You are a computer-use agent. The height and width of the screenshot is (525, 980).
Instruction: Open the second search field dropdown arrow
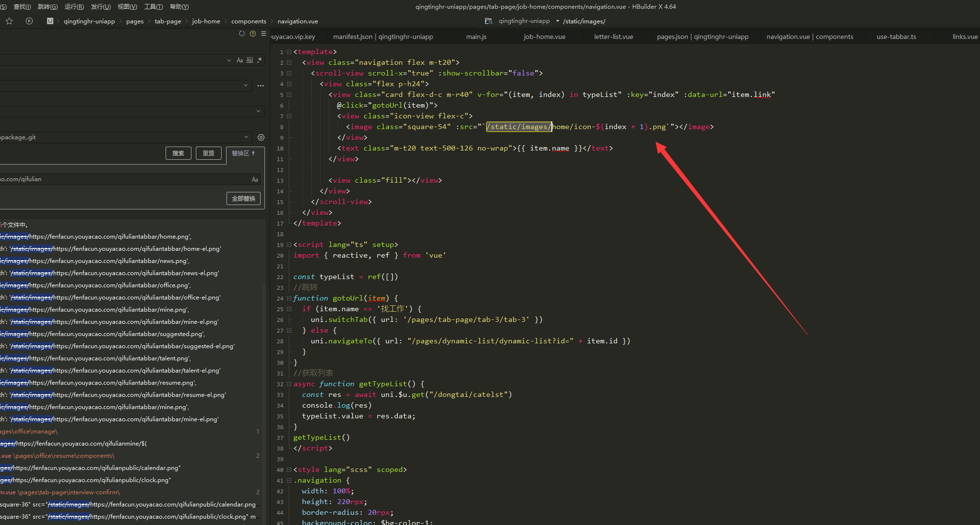[245, 85]
